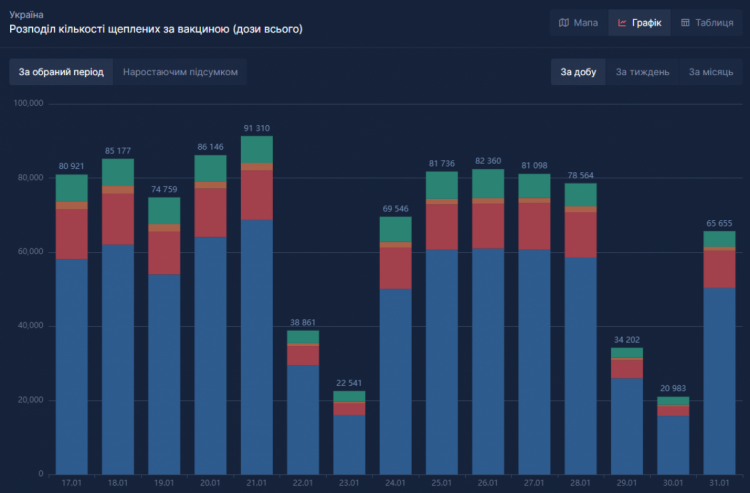Click the map icon in Мапа button
750x493 pixels.
point(564,22)
